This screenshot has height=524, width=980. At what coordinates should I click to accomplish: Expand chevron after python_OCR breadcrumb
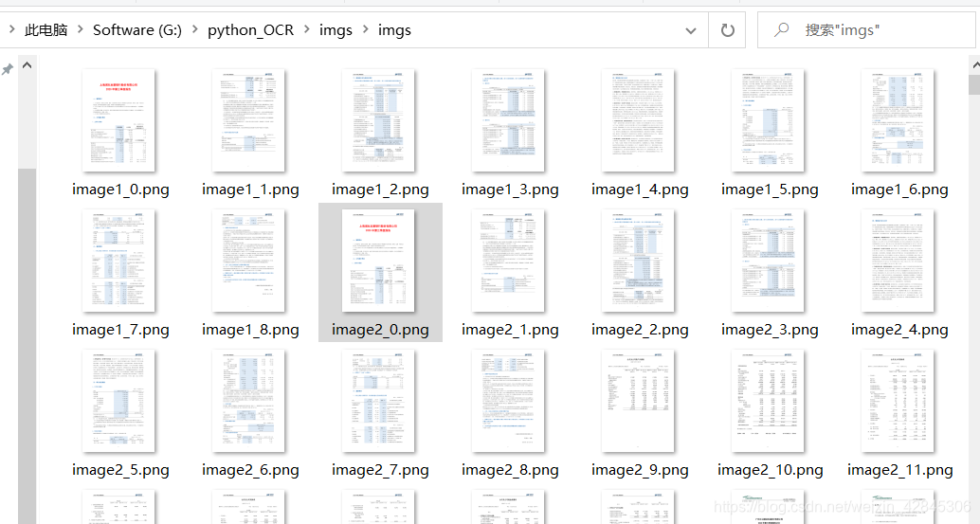[306, 29]
